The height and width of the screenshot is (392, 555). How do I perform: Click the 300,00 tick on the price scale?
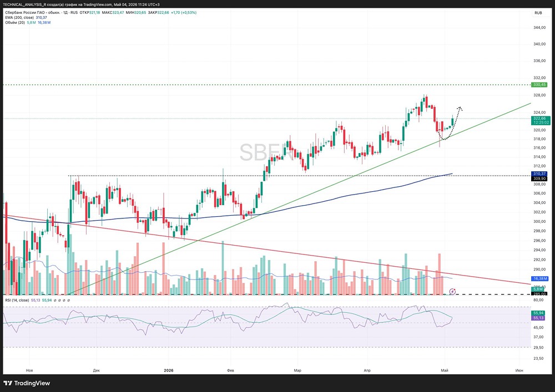click(x=539, y=222)
